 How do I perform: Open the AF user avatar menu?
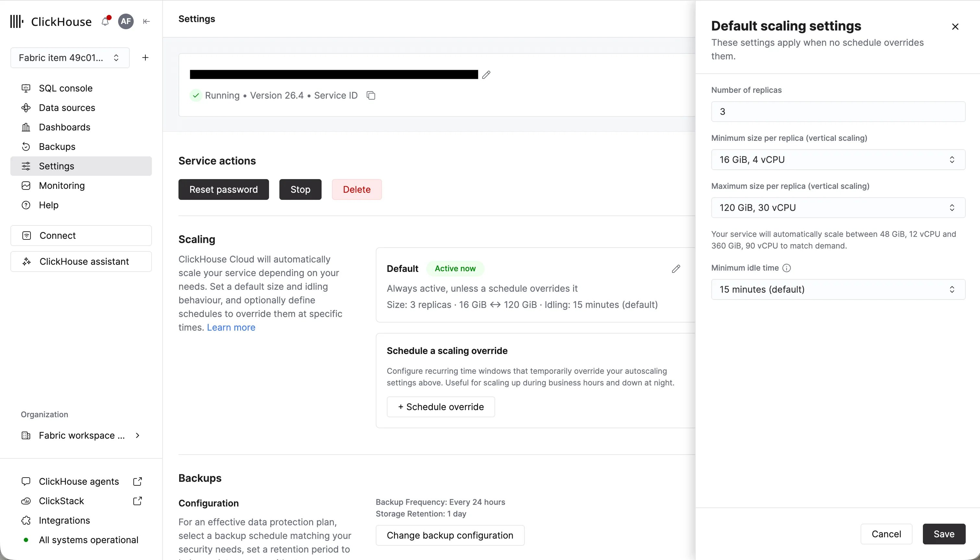pos(126,21)
